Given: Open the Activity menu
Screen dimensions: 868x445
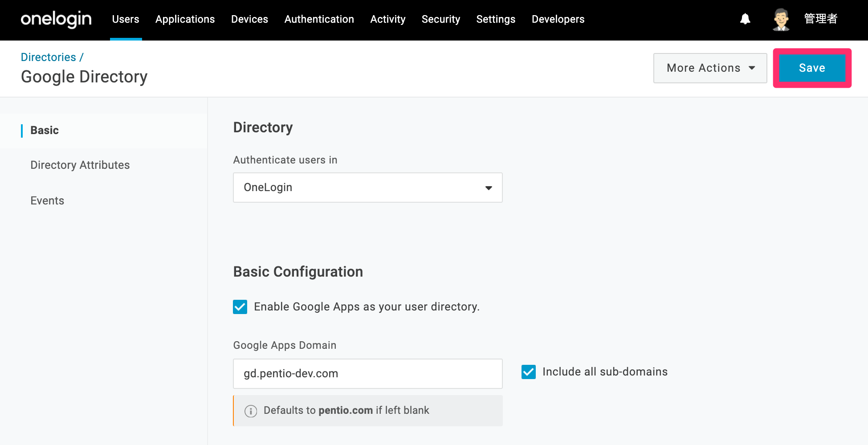Looking at the screenshot, I should coord(388,19).
